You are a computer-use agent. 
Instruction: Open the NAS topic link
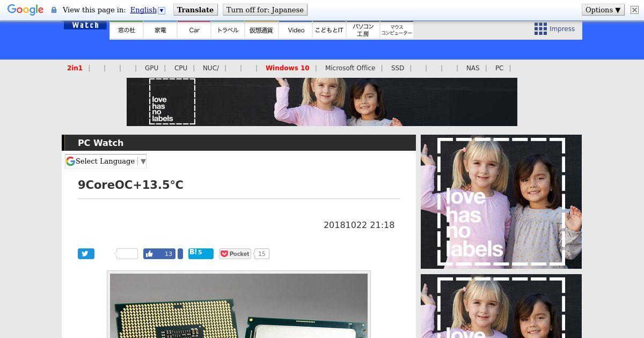(x=473, y=68)
